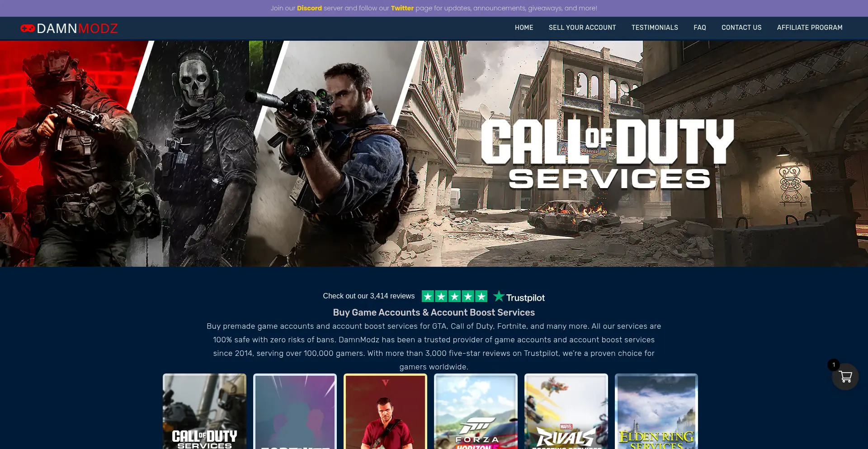Viewport: 868px width, 449px height.
Task: Click the red gamepad logo icon
Action: [28, 28]
